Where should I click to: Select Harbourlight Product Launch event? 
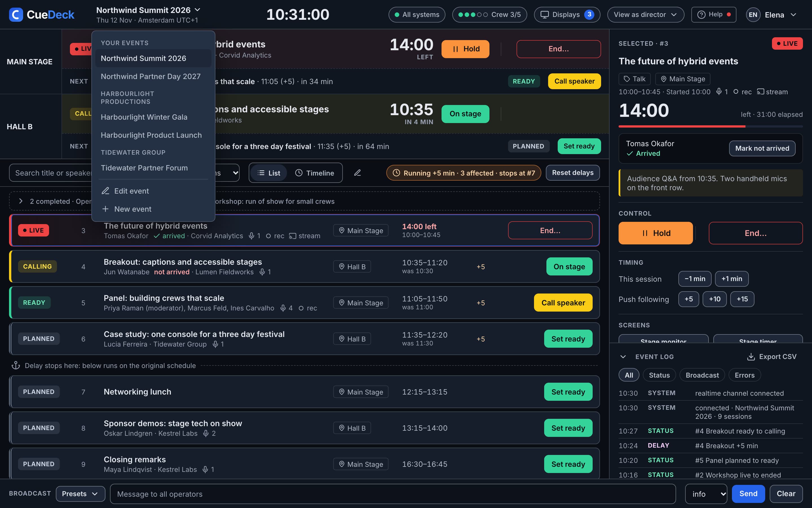tap(153, 135)
